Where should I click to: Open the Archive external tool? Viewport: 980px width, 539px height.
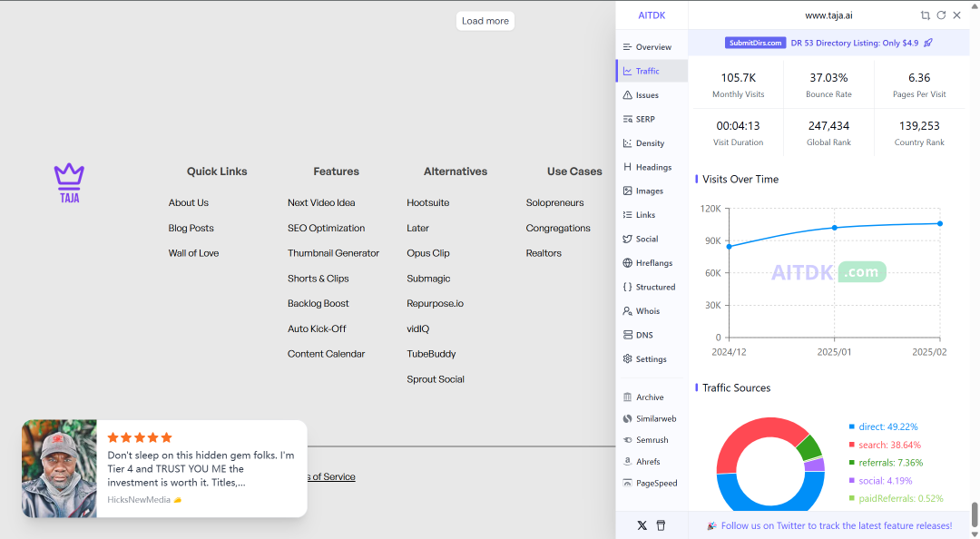pyautogui.click(x=652, y=397)
